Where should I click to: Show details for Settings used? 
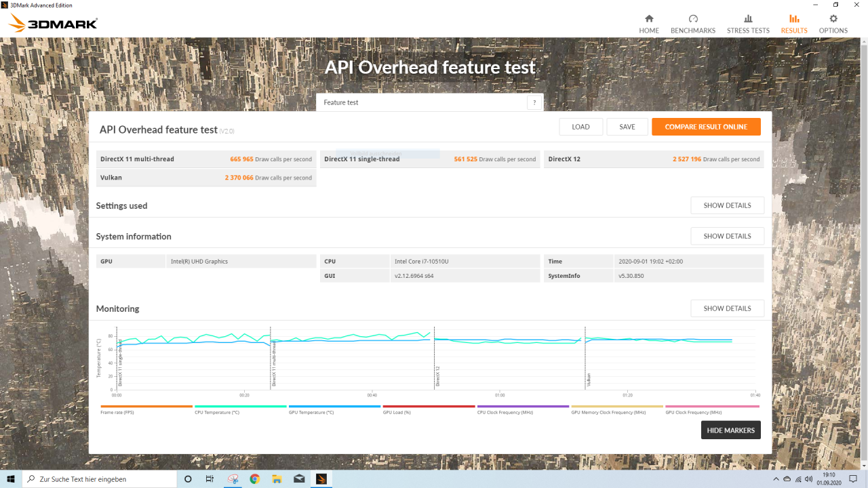coord(727,205)
